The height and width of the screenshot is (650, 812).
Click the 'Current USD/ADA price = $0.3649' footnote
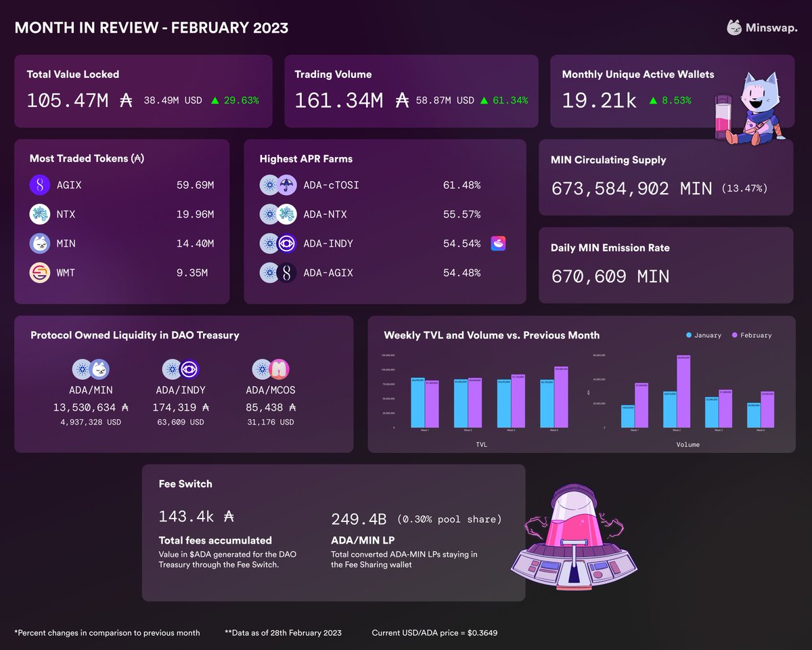tap(435, 632)
